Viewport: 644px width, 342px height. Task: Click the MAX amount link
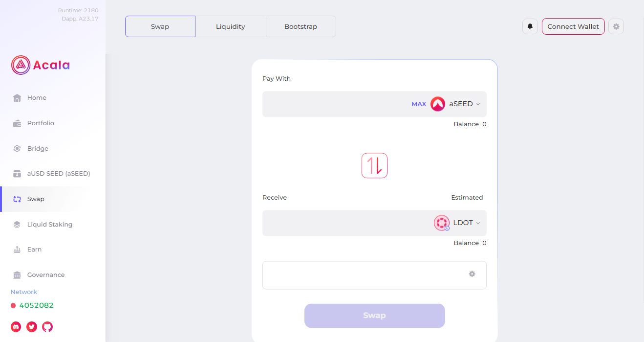click(x=419, y=104)
